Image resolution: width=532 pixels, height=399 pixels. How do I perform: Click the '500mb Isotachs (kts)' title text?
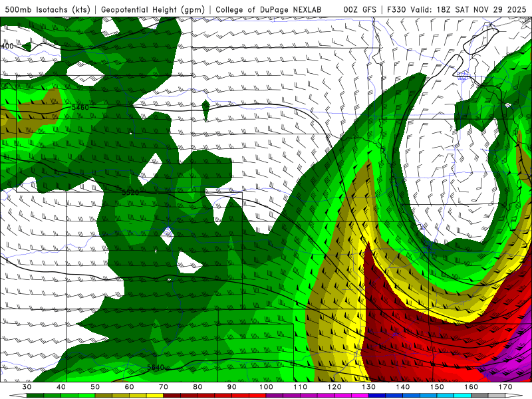(48, 9)
